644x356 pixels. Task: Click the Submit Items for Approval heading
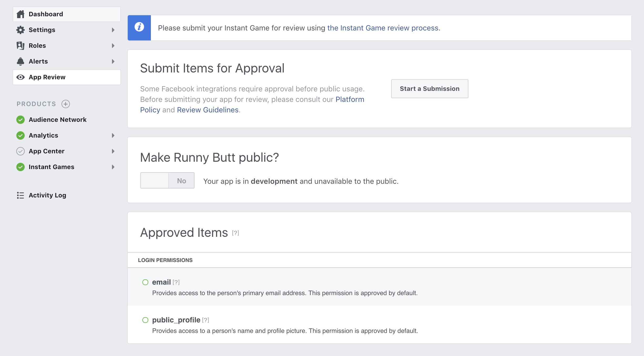click(x=212, y=68)
